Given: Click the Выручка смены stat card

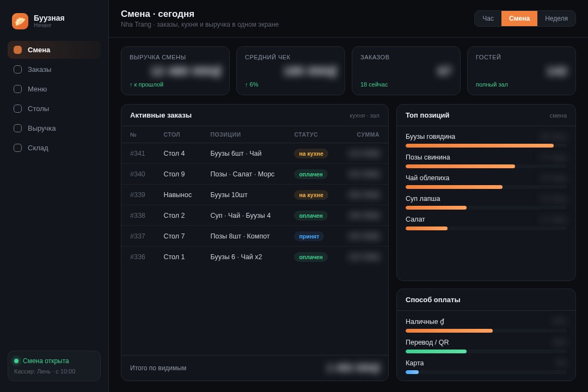Looking at the screenshot, I should [x=175, y=71].
